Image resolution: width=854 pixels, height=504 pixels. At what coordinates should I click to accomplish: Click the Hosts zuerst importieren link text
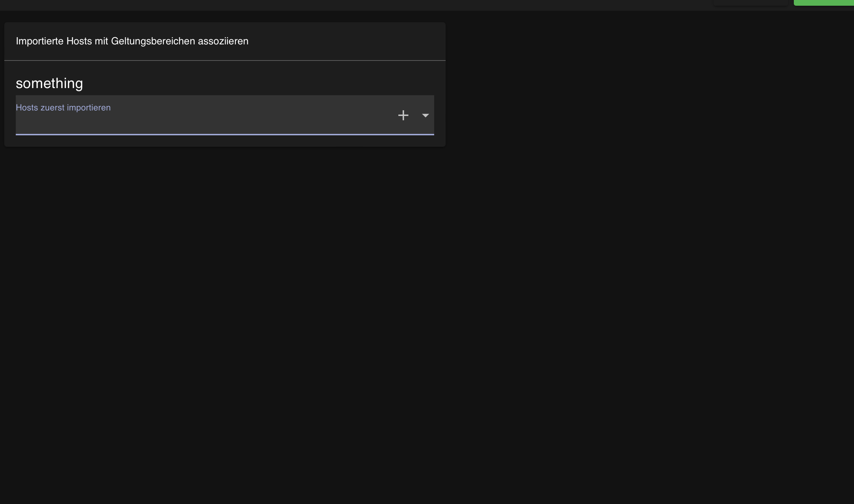click(63, 107)
